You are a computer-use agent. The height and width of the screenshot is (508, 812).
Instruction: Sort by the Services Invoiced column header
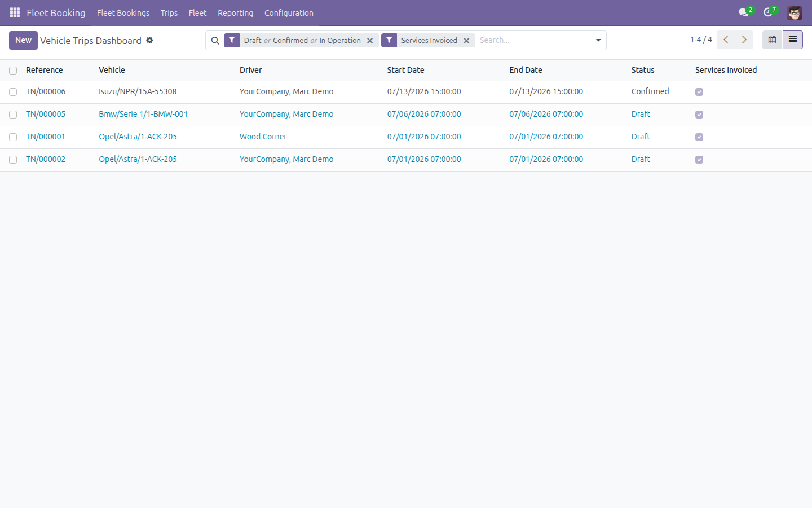(726, 70)
